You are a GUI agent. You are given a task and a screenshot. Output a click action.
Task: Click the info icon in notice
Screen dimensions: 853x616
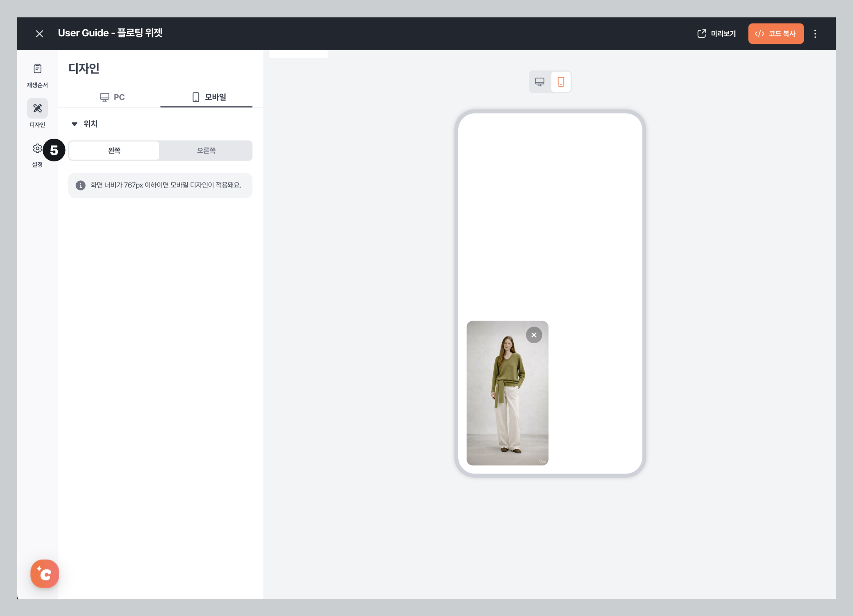pos(80,185)
